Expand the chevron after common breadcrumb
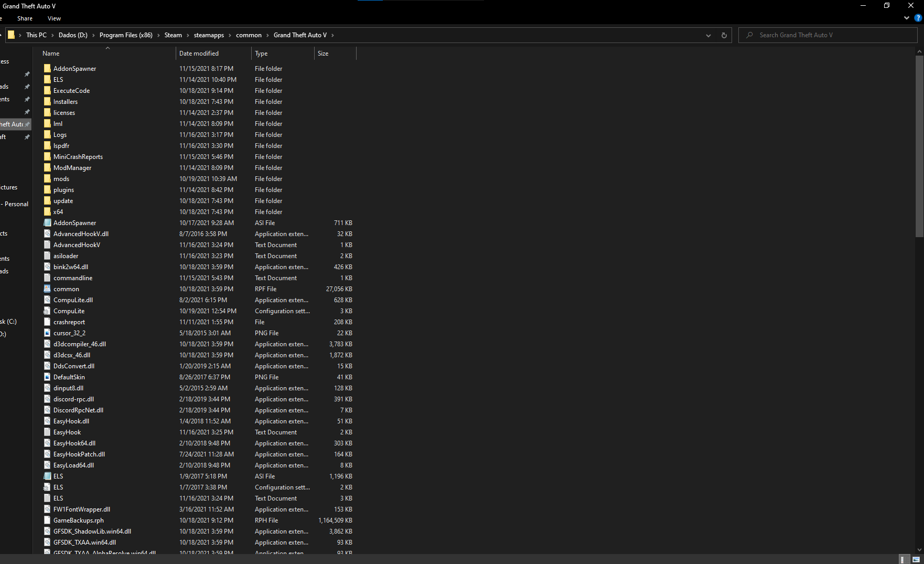Image resolution: width=924 pixels, height=564 pixels. pyautogui.click(x=267, y=35)
